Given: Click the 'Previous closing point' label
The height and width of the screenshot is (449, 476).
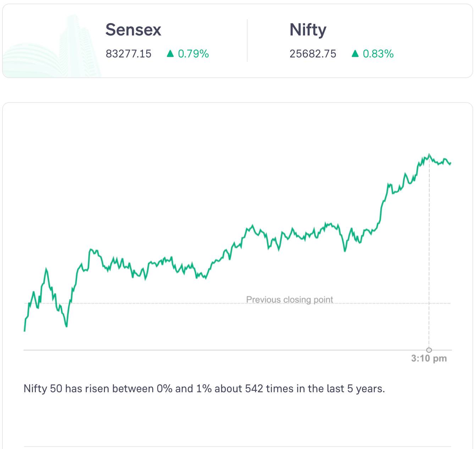Looking at the screenshot, I should coord(289,300).
